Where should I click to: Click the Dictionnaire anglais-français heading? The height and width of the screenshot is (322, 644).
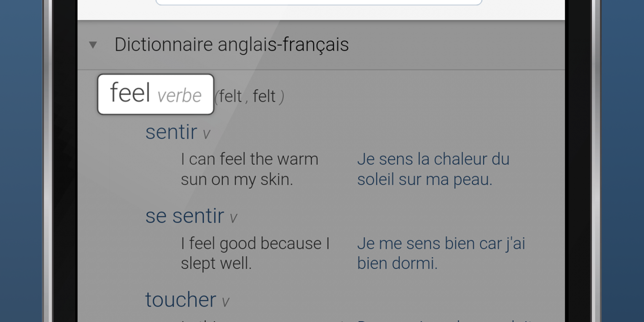(232, 44)
